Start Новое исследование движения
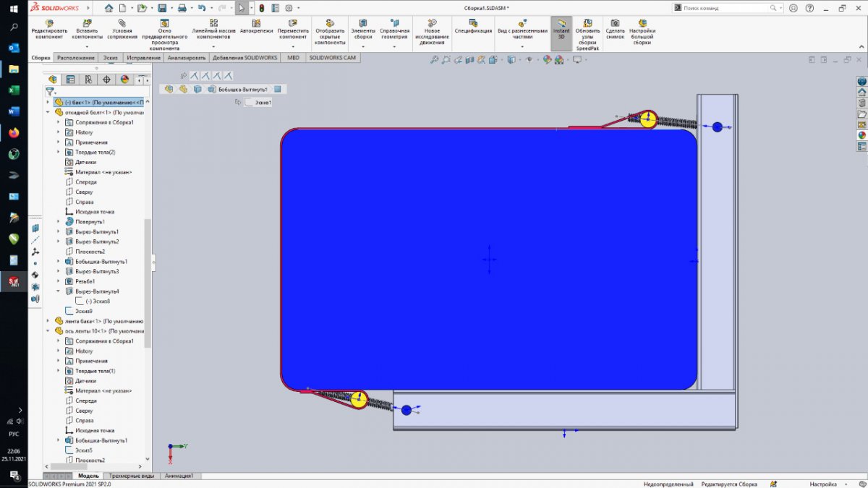Viewport: 868px width, 488px height. [432, 33]
